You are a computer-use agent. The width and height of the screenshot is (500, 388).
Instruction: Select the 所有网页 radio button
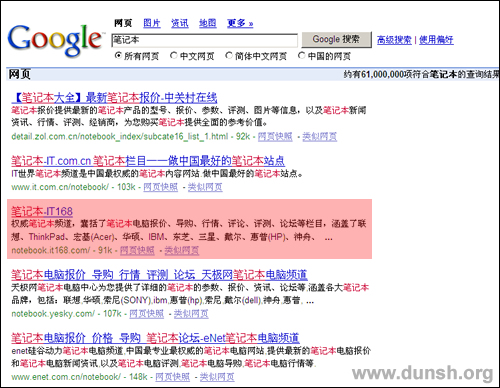[x=118, y=55]
